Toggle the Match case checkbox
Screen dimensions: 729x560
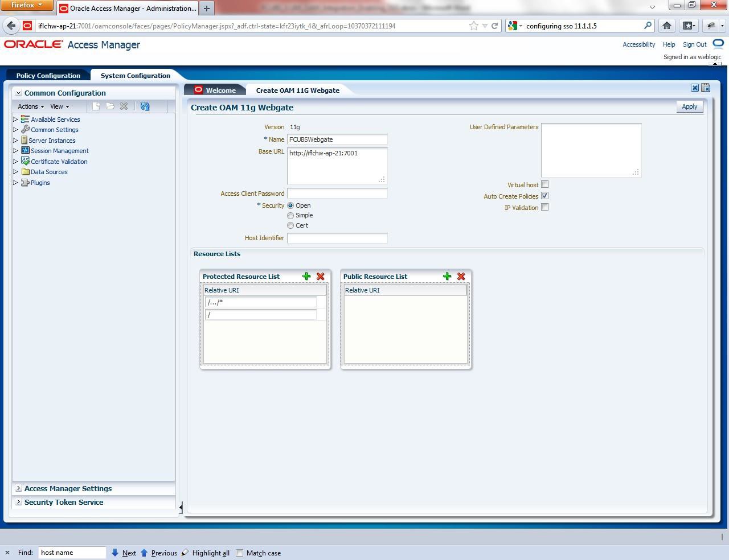[240, 553]
